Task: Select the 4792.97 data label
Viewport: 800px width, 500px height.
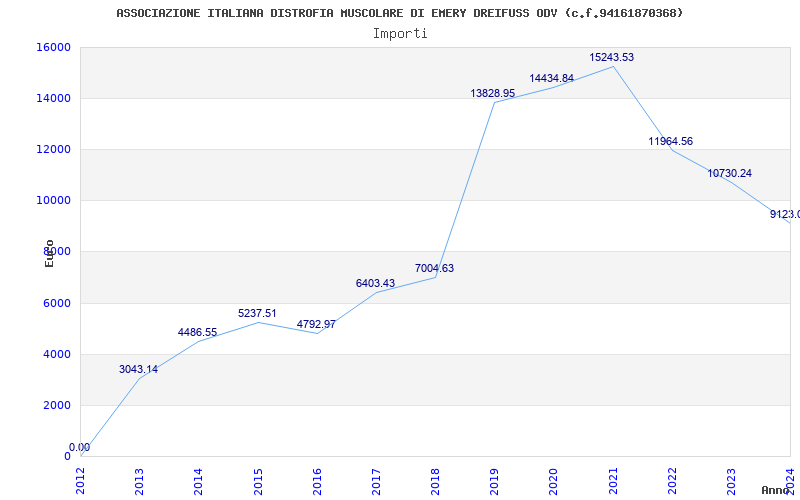Action: [x=316, y=324]
